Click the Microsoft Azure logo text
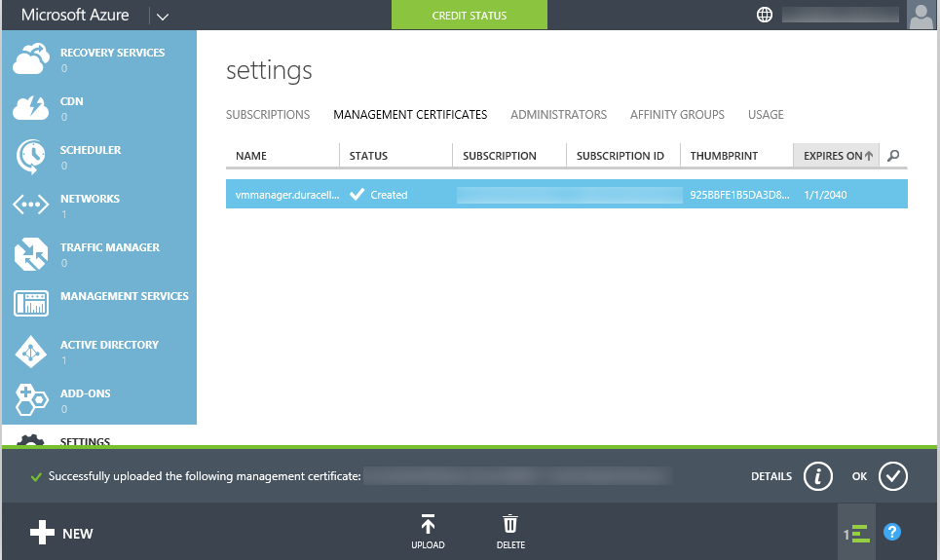The width and height of the screenshot is (940, 560). pyautogui.click(x=75, y=15)
